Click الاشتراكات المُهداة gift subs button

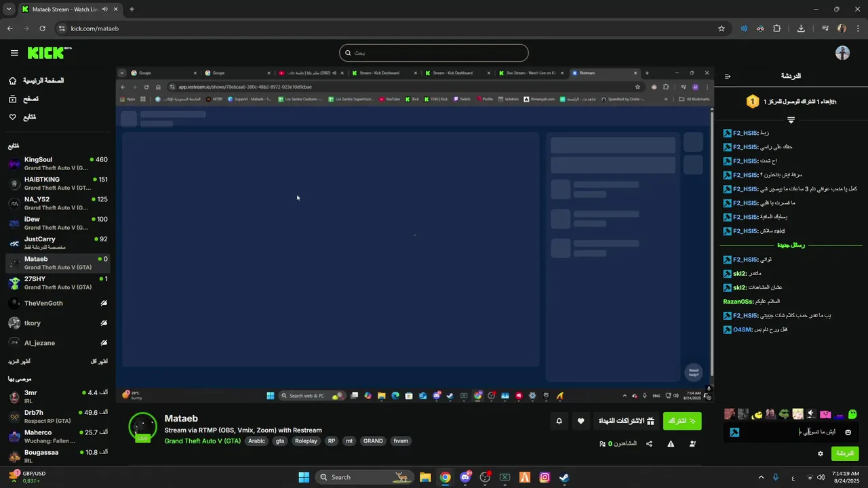[x=626, y=421]
